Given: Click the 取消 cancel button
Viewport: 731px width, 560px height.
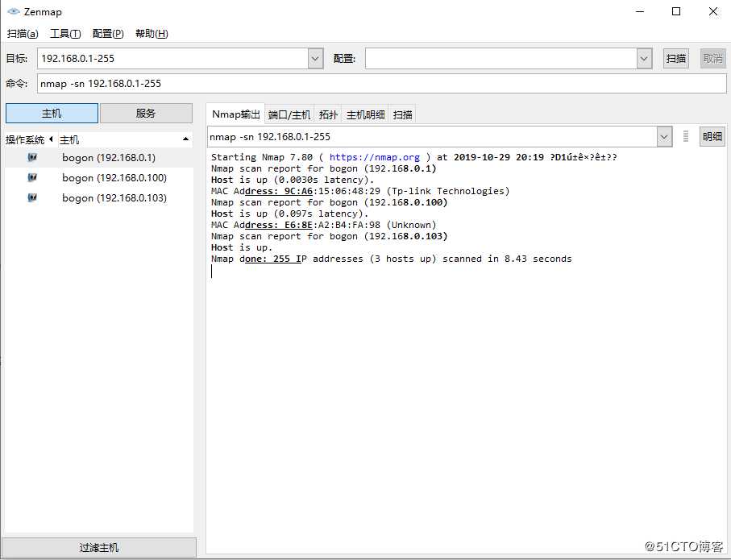Looking at the screenshot, I should click(x=712, y=59).
